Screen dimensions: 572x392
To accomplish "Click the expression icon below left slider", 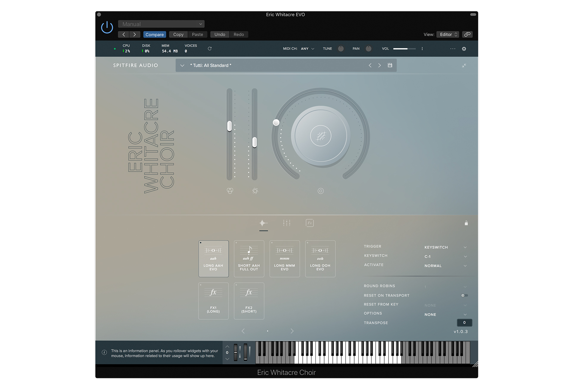I will tap(230, 191).
